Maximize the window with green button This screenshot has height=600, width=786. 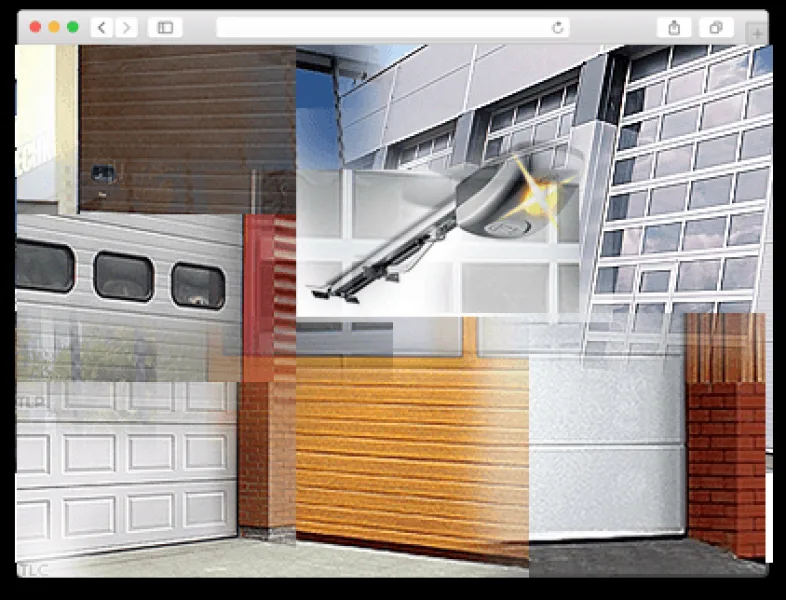73,27
